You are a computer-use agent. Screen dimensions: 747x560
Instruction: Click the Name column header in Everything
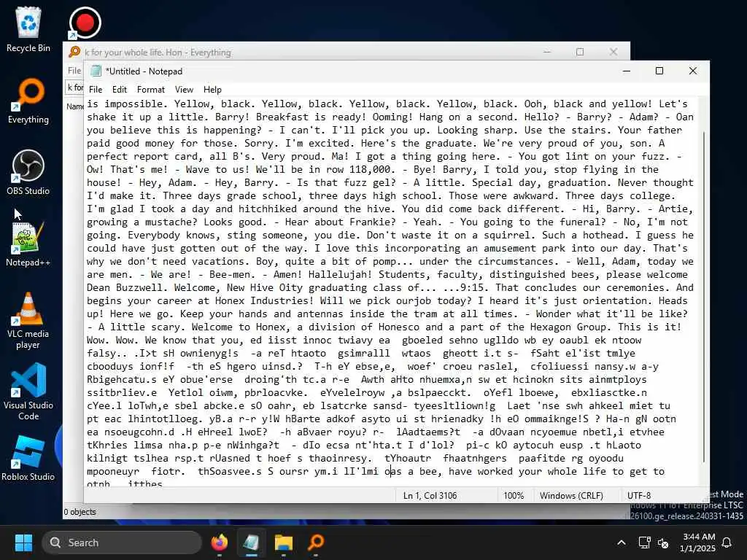[75, 106]
